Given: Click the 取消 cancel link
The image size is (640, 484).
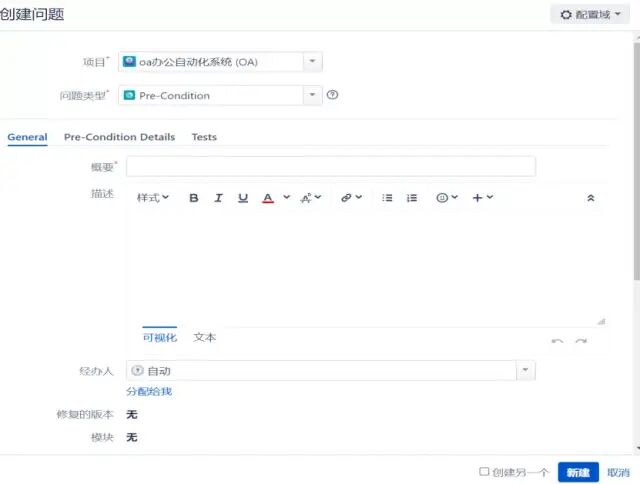Looking at the screenshot, I should [618, 472].
